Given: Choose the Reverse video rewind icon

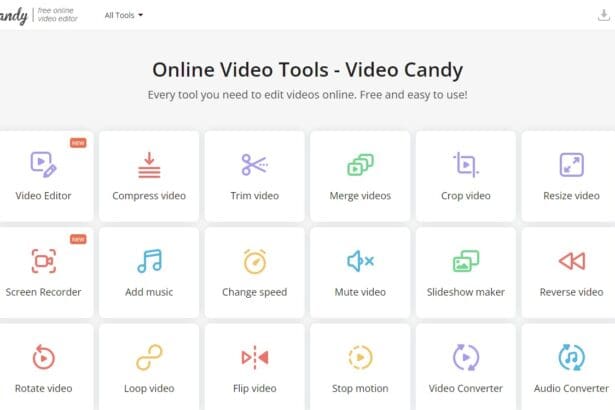Looking at the screenshot, I should (x=571, y=261).
